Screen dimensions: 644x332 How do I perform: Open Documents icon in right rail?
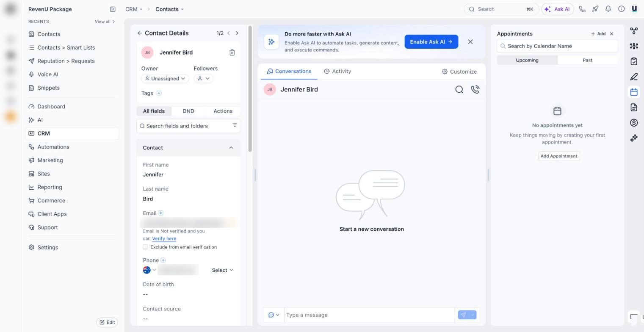634,108
